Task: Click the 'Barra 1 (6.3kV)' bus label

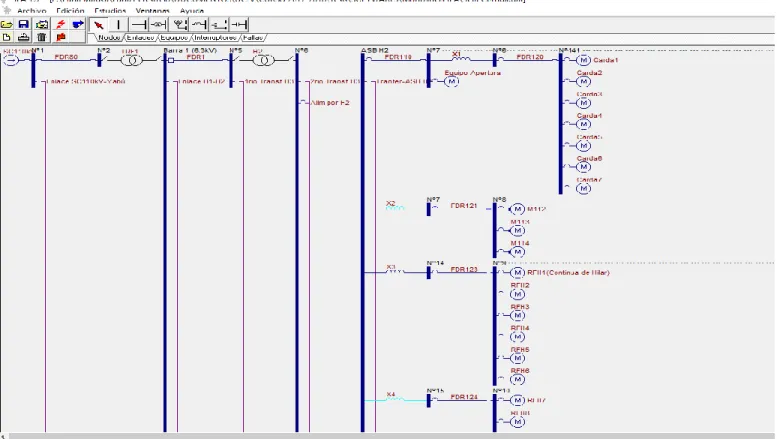Action: pos(190,51)
